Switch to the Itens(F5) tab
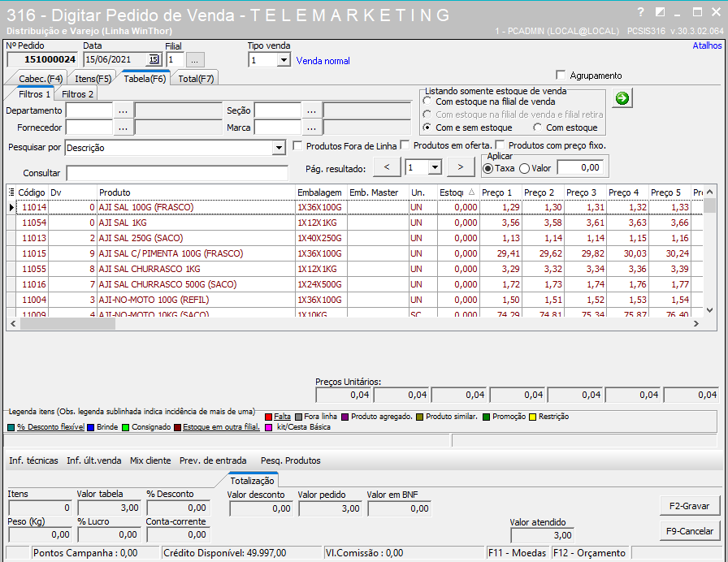 (93, 78)
